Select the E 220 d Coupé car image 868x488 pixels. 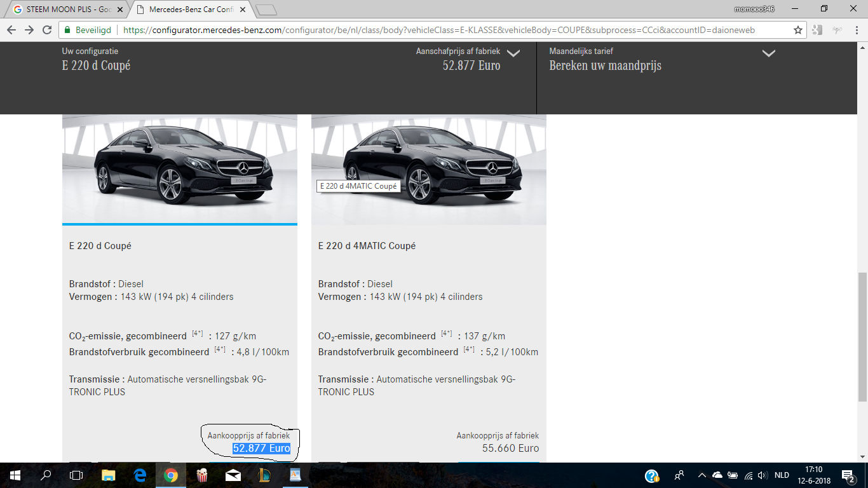pos(180,169)
